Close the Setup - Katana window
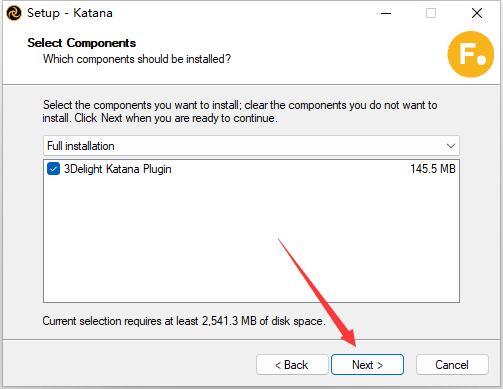Screen dimensions: 503x389 click(x=477, y=13)
